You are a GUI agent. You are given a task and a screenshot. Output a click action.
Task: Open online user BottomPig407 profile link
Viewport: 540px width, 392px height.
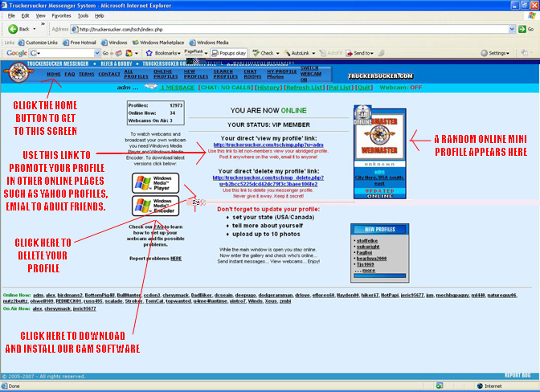(x=100, y=296)
